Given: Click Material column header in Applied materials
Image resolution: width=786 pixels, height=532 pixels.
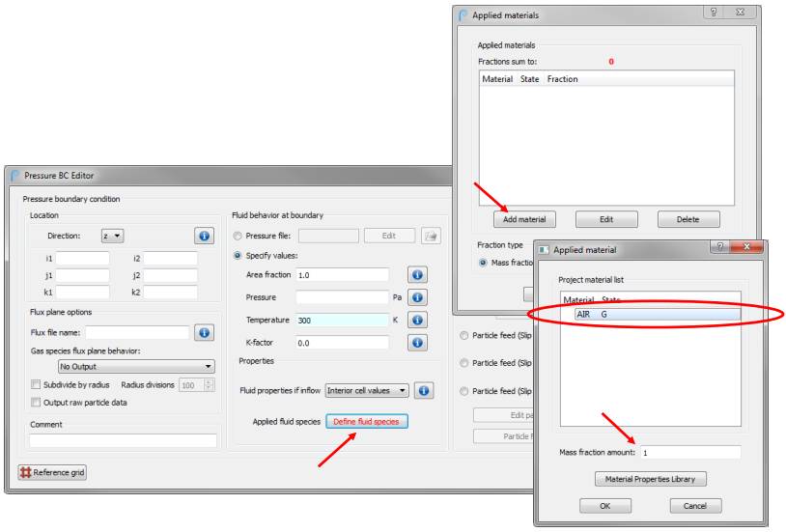Looking at the screenshot, I should tap(497, 79).
